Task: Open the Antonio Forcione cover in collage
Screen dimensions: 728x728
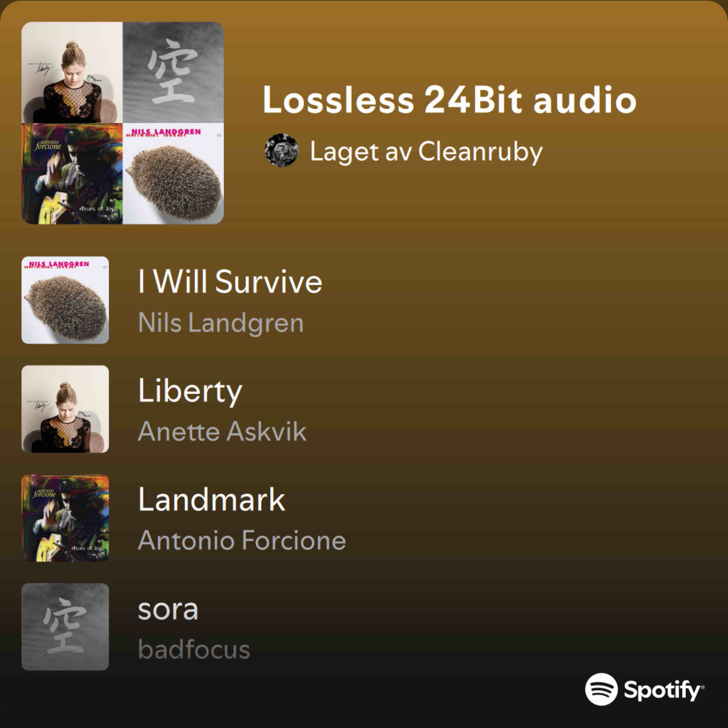Action: click(x=72, y=174)
